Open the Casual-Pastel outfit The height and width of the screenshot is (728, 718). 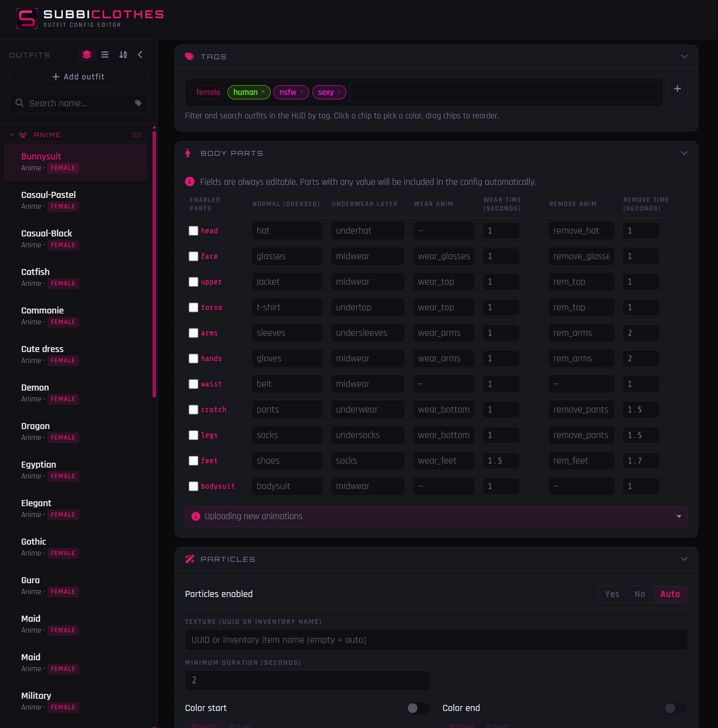click(75, 200)
